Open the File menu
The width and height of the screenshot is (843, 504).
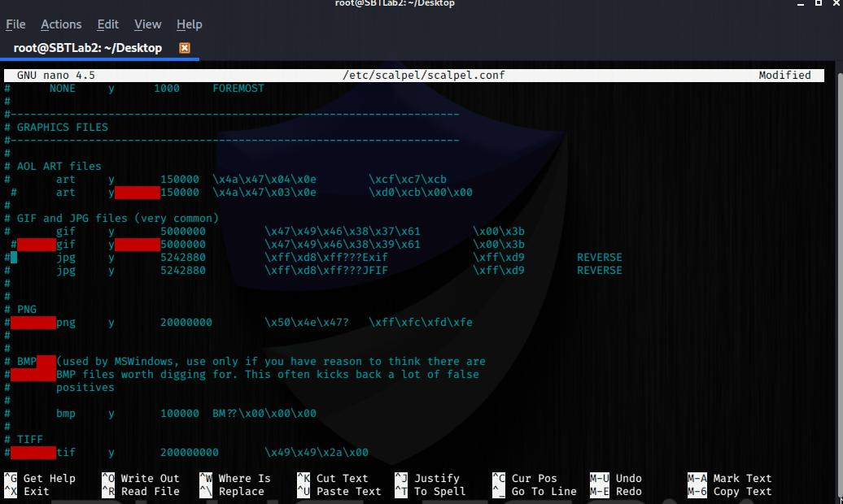pyautogui.click(x=15, y=24)
